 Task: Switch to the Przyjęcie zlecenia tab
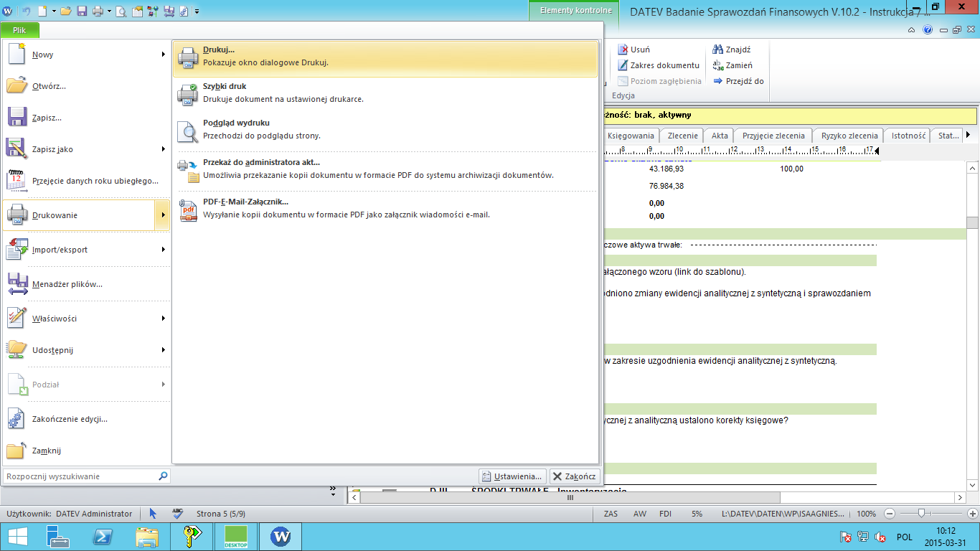click(774, 136)
